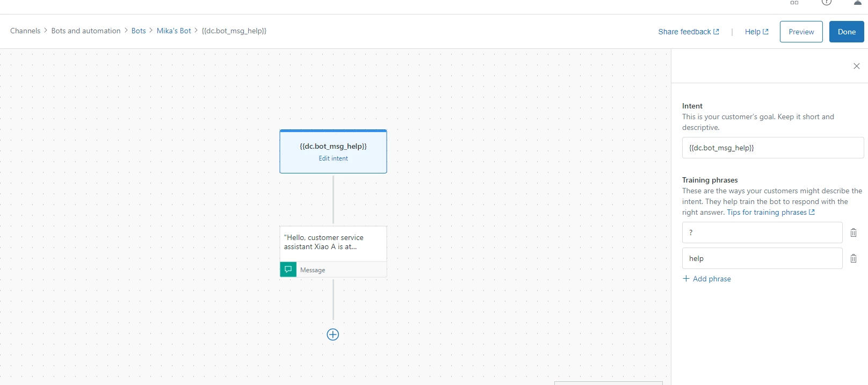Focus the Intent name input field
Viewport: 868px width, 385px height.
[773, 148]
